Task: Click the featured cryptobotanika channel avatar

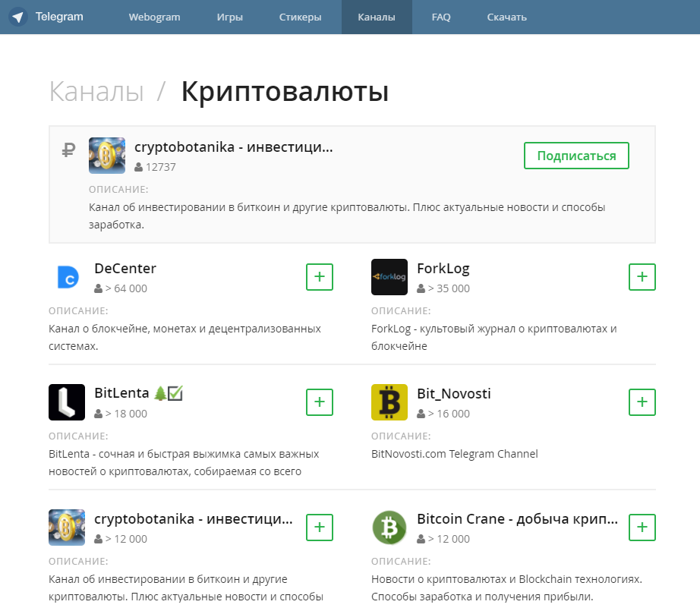Action: click(x=106, y=155)
